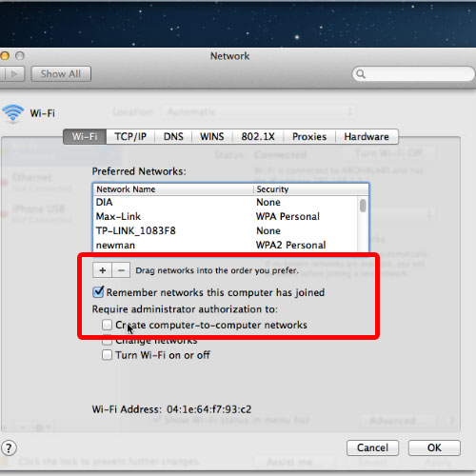This screenshot has width=476, height=476.
Task: Click WPA2 Personal security cell
Action: click(x=290, y=245)
